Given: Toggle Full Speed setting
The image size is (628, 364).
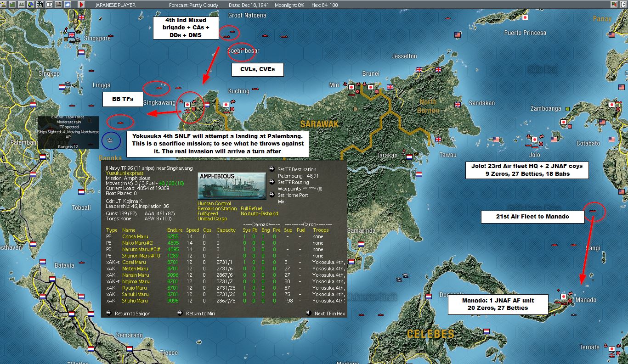Looking at the screenshot, I should pyautogui.click(x=208, y=214).
